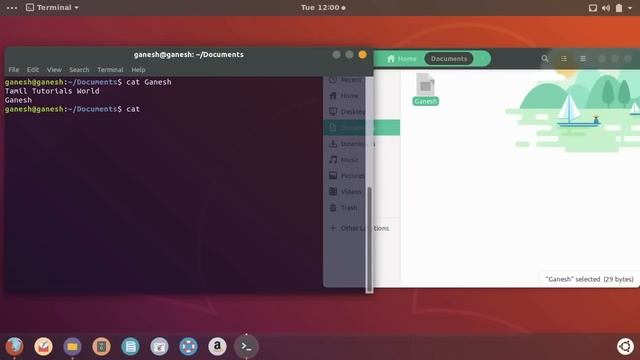The image size is (640, 360).
Task: Click the terminal prompt line with cat
Action: [x=72, y=109]
